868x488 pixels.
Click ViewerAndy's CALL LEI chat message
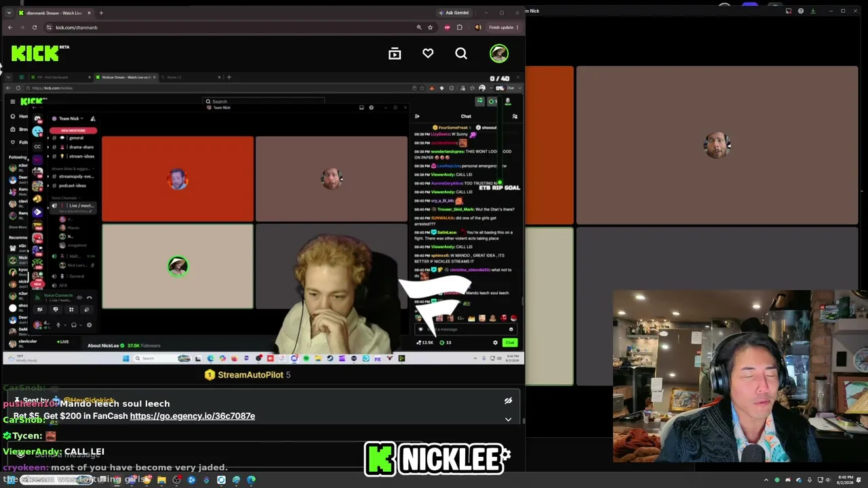tap(85, 451)
